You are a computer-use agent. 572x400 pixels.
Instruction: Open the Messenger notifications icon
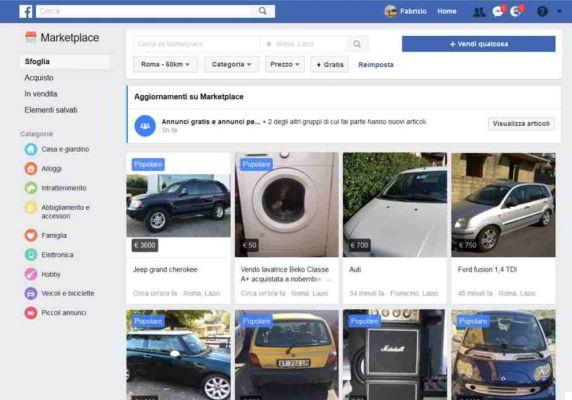point(498,11)
